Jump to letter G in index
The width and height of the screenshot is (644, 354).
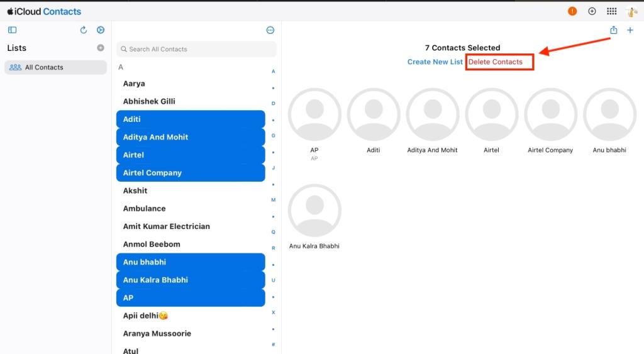pos(273,136)
